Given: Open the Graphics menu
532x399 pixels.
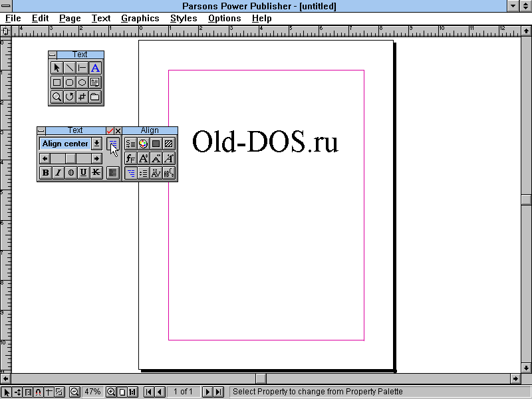Looking at the screenshot, I should click(140, 19).
